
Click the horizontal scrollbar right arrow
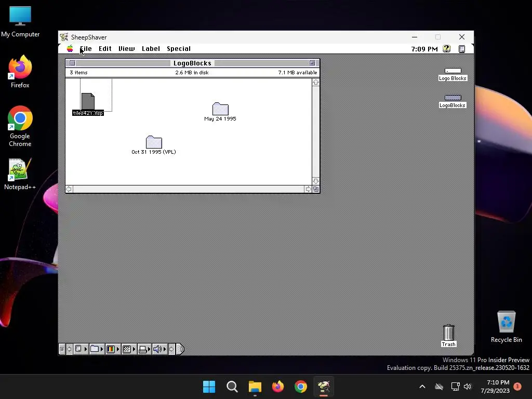pyautogui.click(x=308, y=189)
